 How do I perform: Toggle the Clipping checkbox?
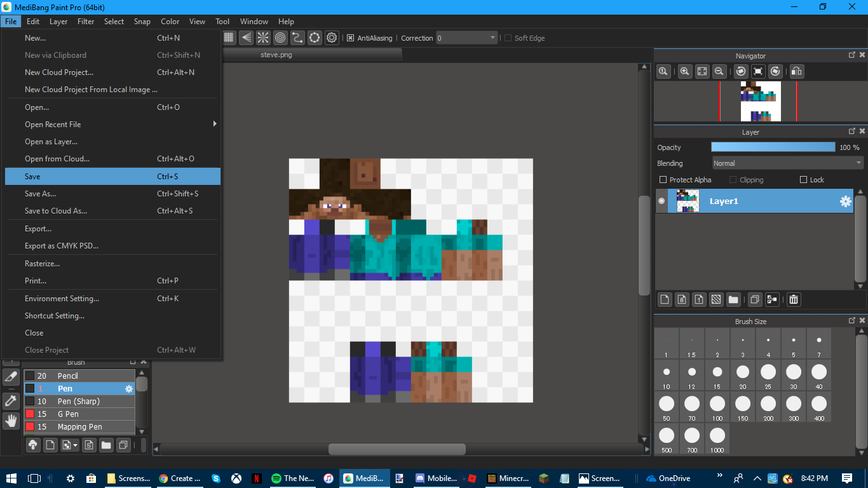point(733,180)
